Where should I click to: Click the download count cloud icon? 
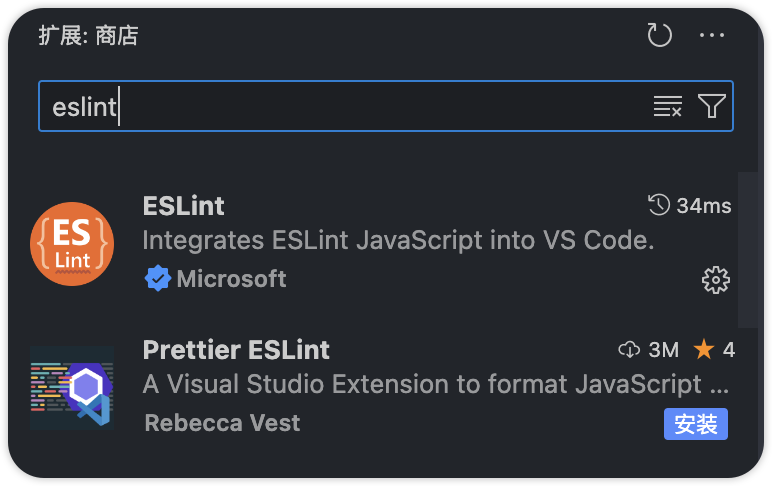(x=629, y=350)
